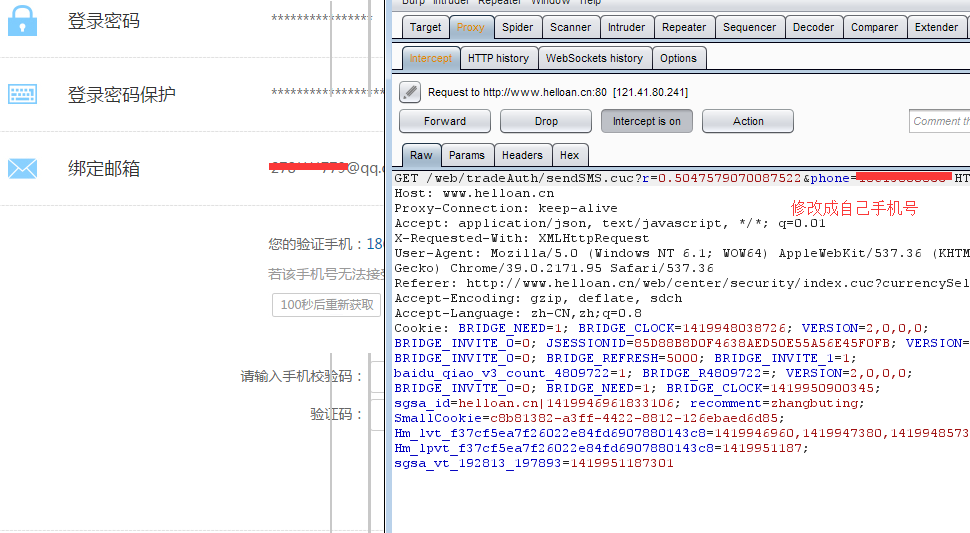Open the Action menu button

[748, 121]
